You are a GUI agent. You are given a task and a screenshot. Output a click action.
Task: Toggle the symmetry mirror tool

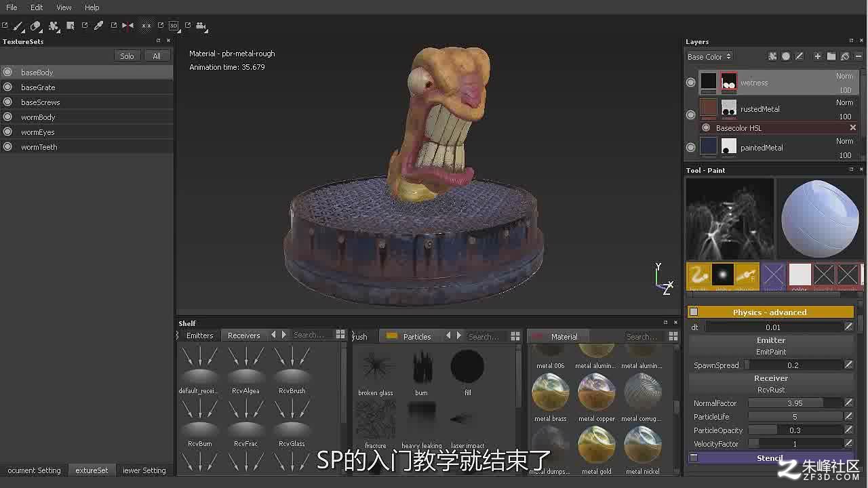click(x=127, y=26)
